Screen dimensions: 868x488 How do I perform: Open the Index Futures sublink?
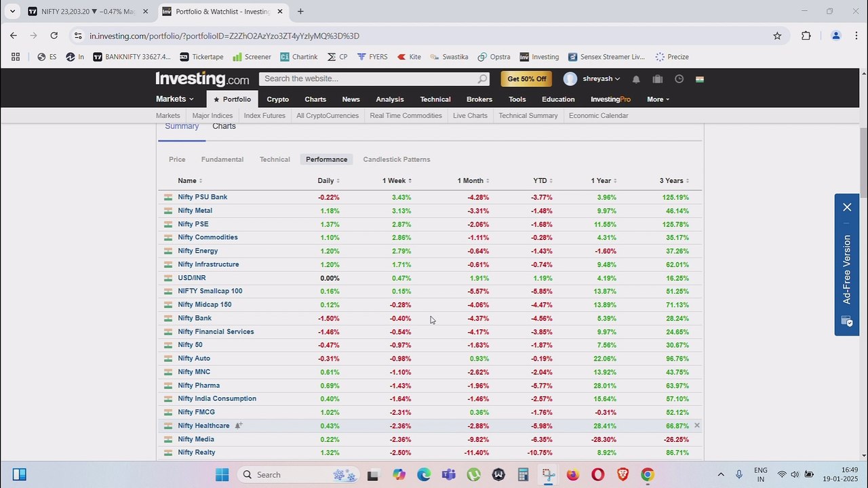264,116
